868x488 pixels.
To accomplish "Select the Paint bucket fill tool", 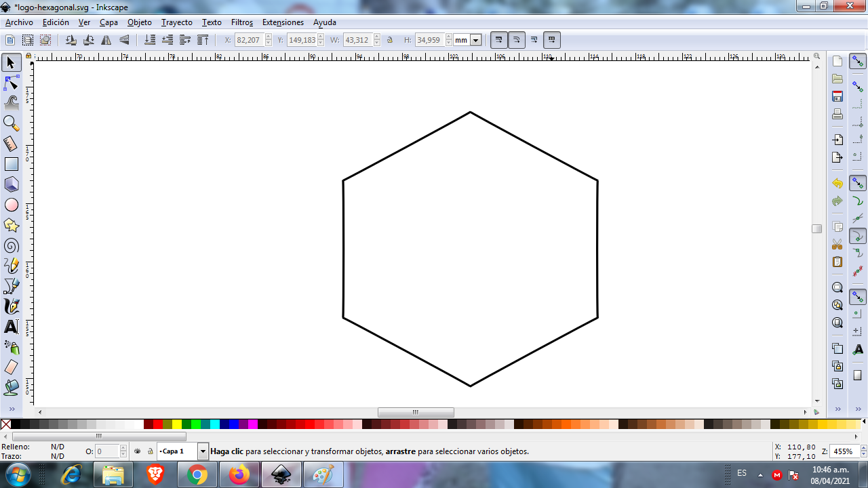I will [x=11, y=388].
